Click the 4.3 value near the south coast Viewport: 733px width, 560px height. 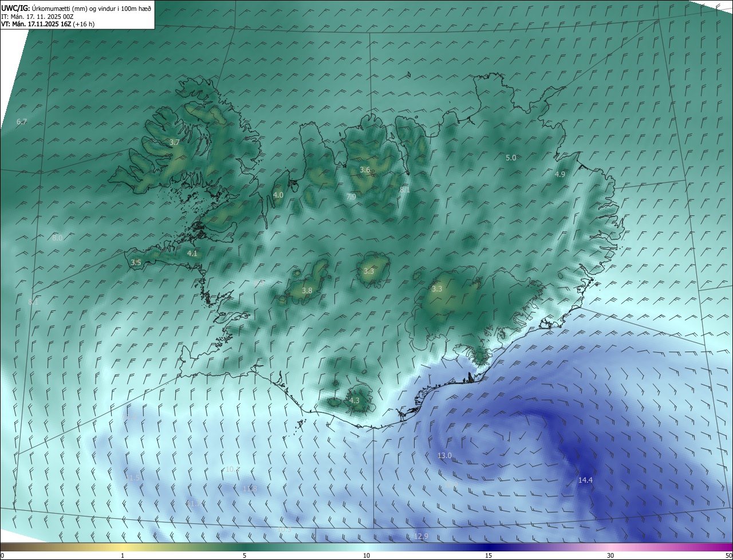pos(354,400)
